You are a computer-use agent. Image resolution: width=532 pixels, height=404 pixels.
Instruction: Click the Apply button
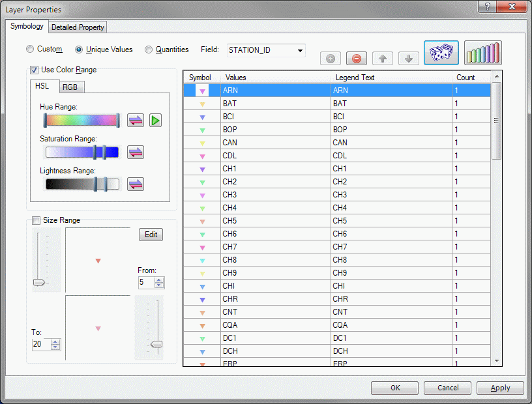[500, 388]
